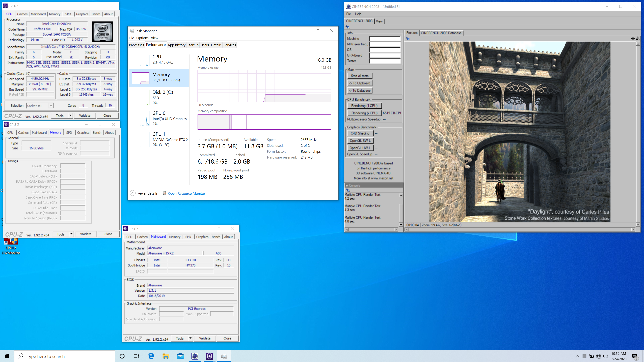644x362 pixels.
Task: Open App history tab in Task Manager
Action: click(x=176, y=45)
